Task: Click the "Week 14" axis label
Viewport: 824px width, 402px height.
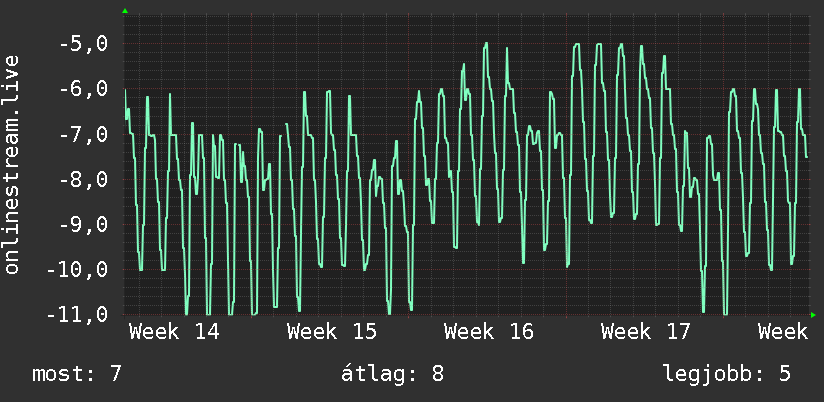Action: (x=174, y=332)
